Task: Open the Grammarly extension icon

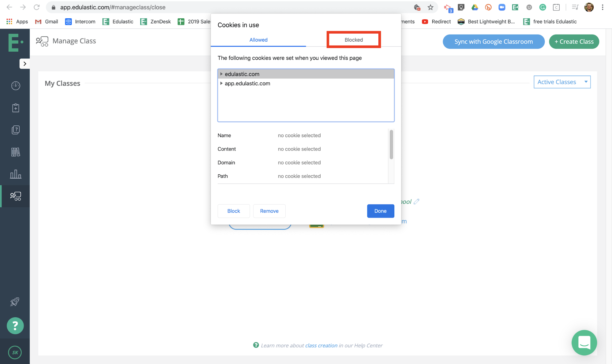Action: [543, 7]
